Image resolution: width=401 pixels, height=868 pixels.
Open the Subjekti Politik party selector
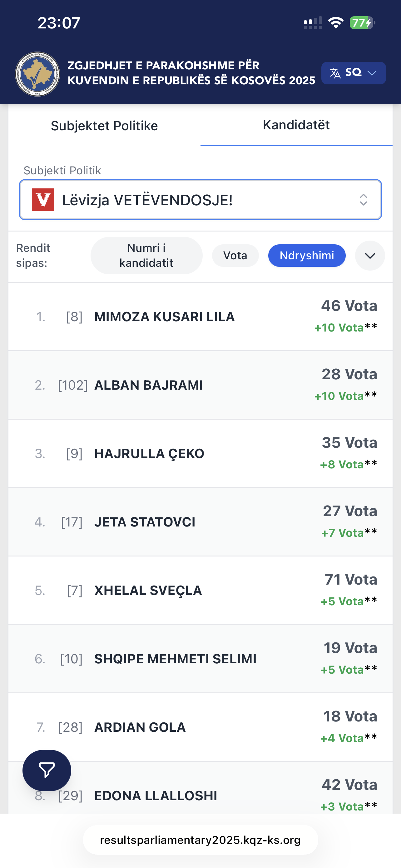[200, 200]
